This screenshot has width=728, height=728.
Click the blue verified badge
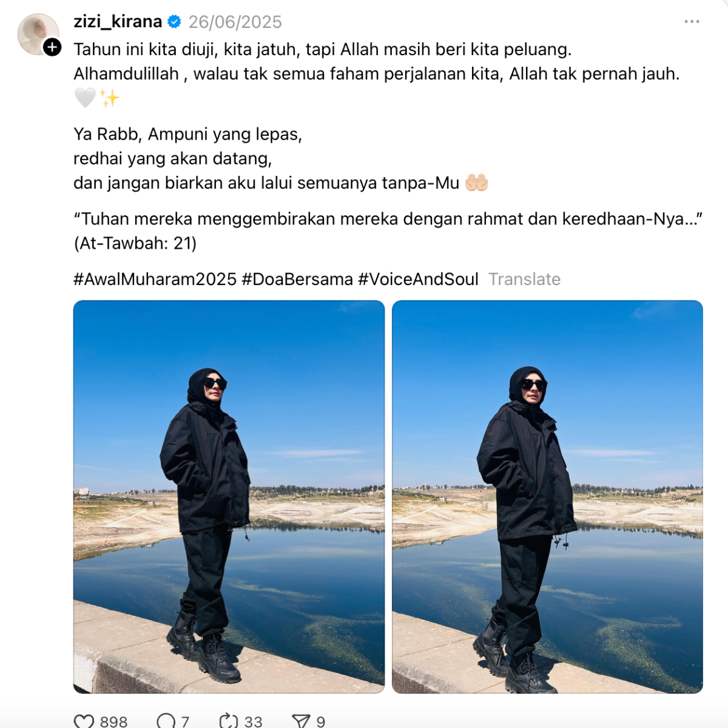[x=174, y=22]
